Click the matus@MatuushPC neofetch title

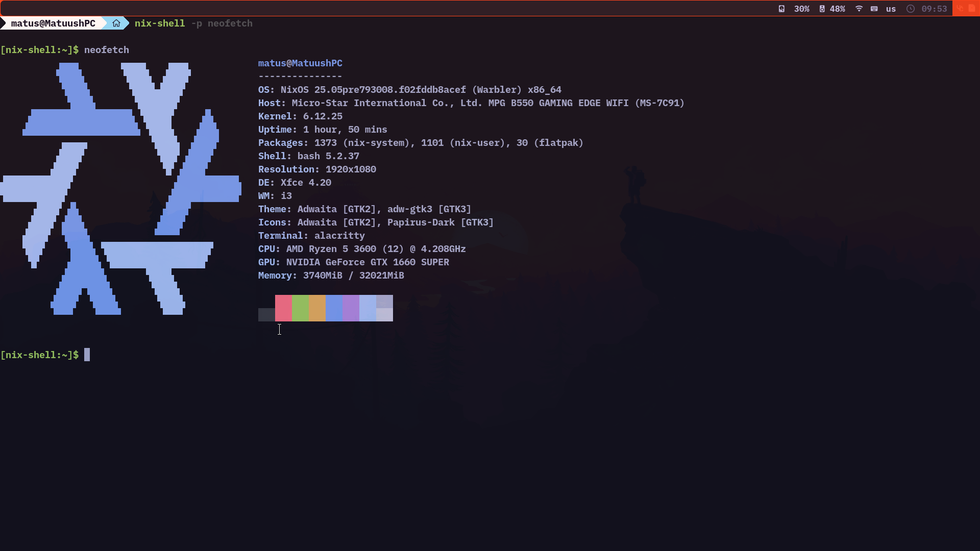point(300,63)
